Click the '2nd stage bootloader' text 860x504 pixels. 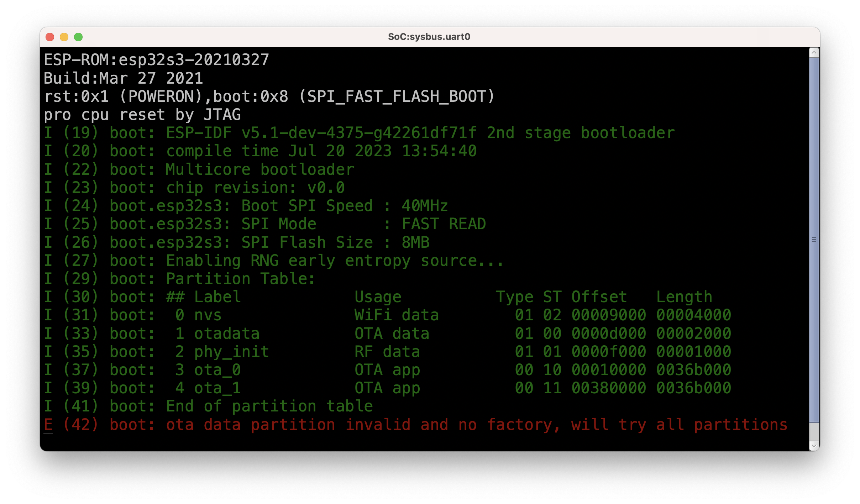click(580, 133)
